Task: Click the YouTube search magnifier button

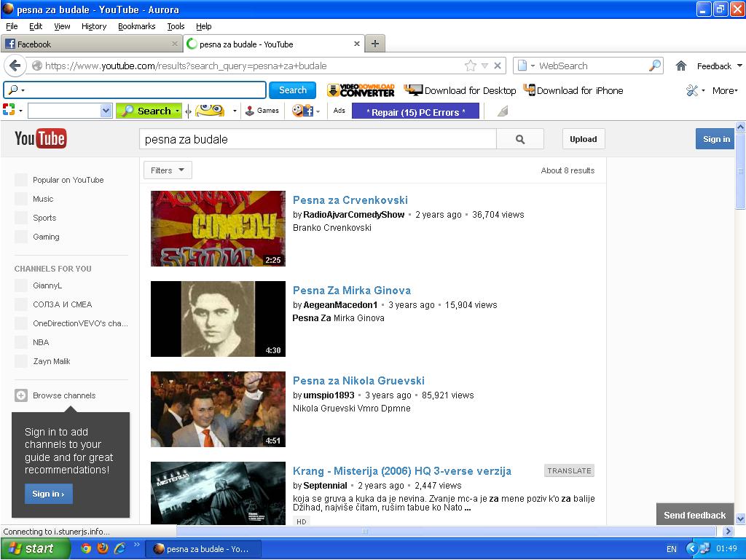Action: click(x=520, y=139)
